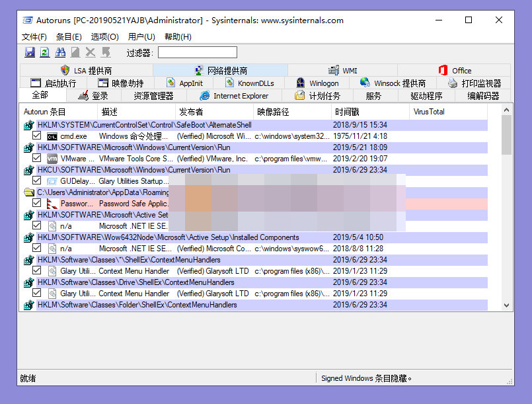Click the Delete (X) toolbar icon

coord(91,52)
